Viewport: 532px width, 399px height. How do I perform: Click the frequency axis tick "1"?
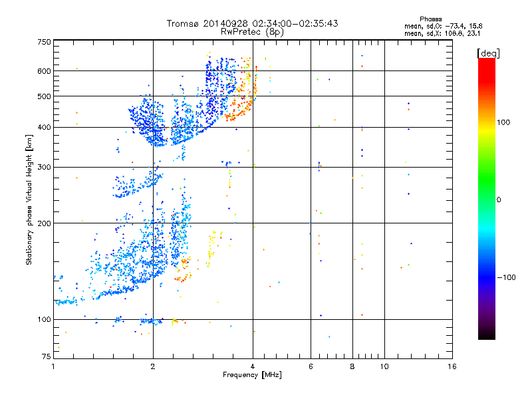[x=53, y=366]
